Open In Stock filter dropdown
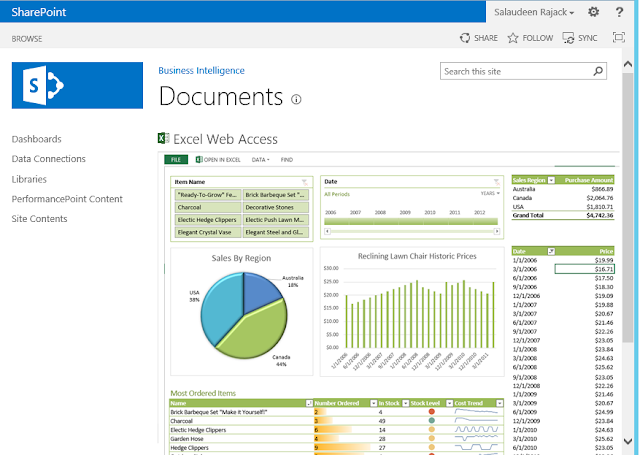640x455 pixels. point(405,403)
